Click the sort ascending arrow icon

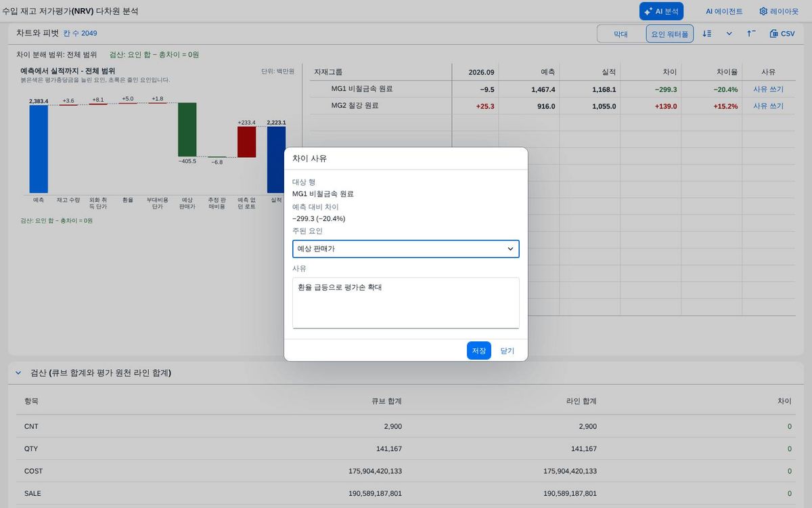pos(751,33)
